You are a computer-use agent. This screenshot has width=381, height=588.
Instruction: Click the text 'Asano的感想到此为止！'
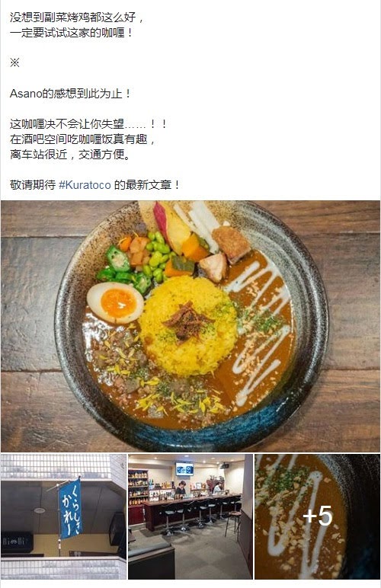70,94
